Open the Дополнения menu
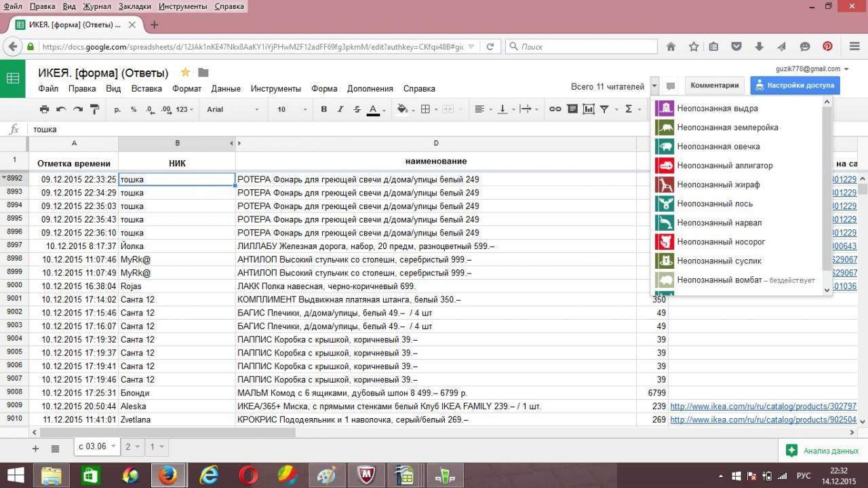The width and height of the screenshot is (868, 488). point(370,88)
